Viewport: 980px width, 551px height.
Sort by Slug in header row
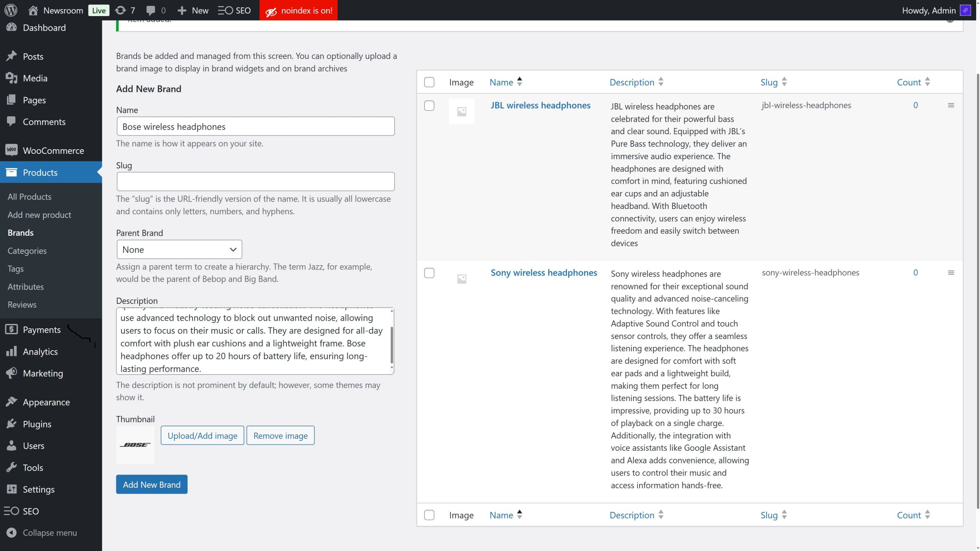click(773, 82)
